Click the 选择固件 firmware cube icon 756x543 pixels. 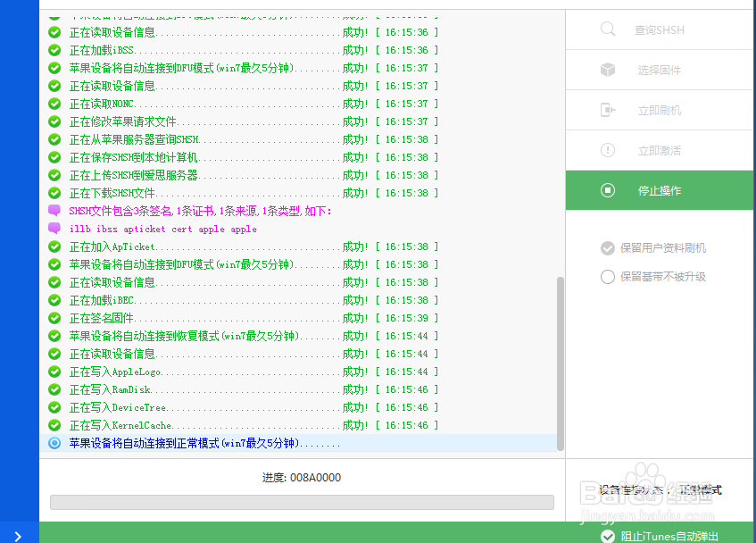(608, 69)
